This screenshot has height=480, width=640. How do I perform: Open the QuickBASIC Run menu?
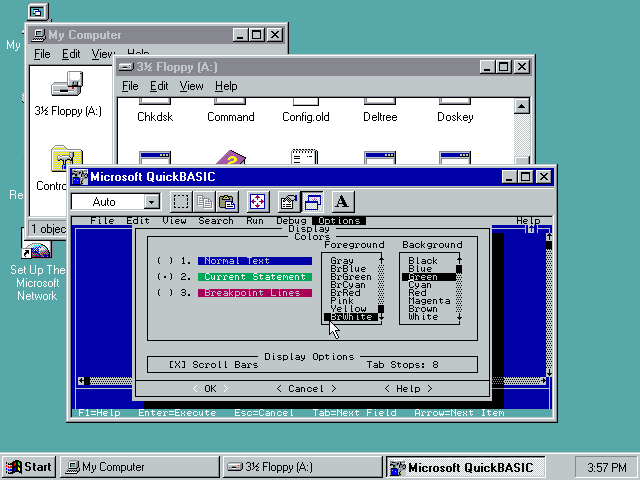tap(255, 221)
